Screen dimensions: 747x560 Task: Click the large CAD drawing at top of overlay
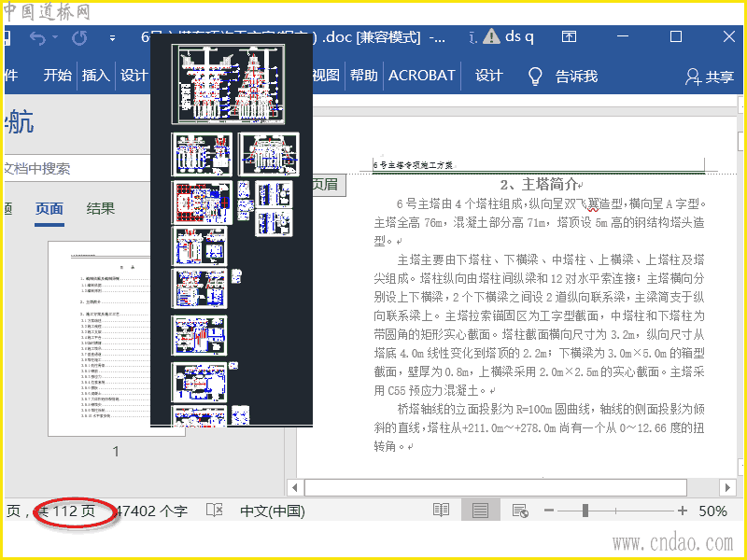pyautogui.click(x=228, y=84)
